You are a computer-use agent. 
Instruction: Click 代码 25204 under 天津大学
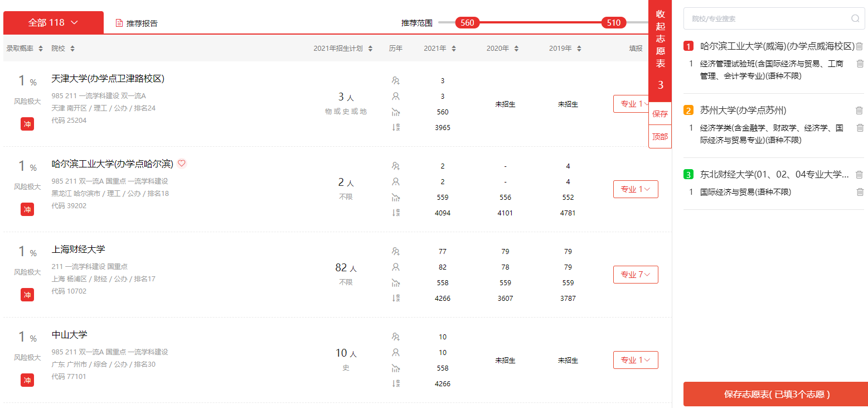[69, 121]
